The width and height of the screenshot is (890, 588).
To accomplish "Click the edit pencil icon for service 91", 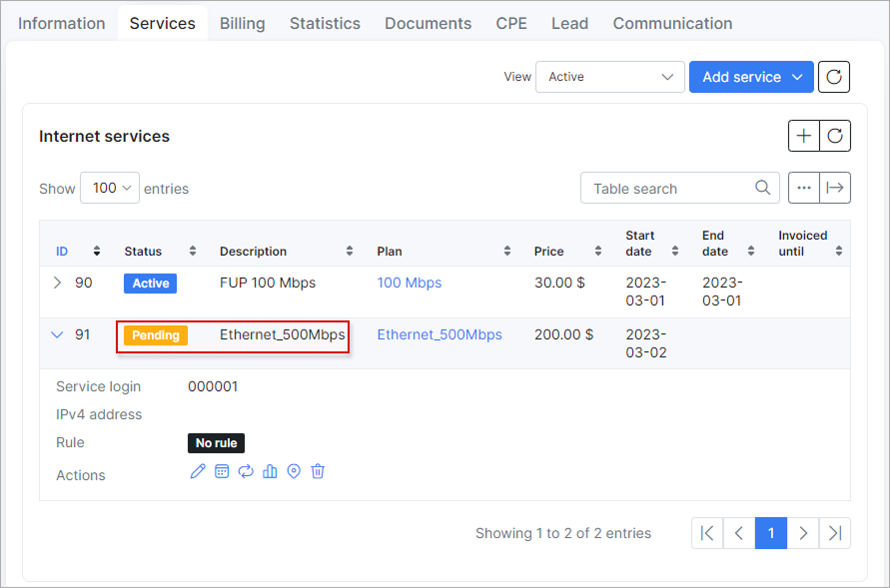I will (198, 471).
